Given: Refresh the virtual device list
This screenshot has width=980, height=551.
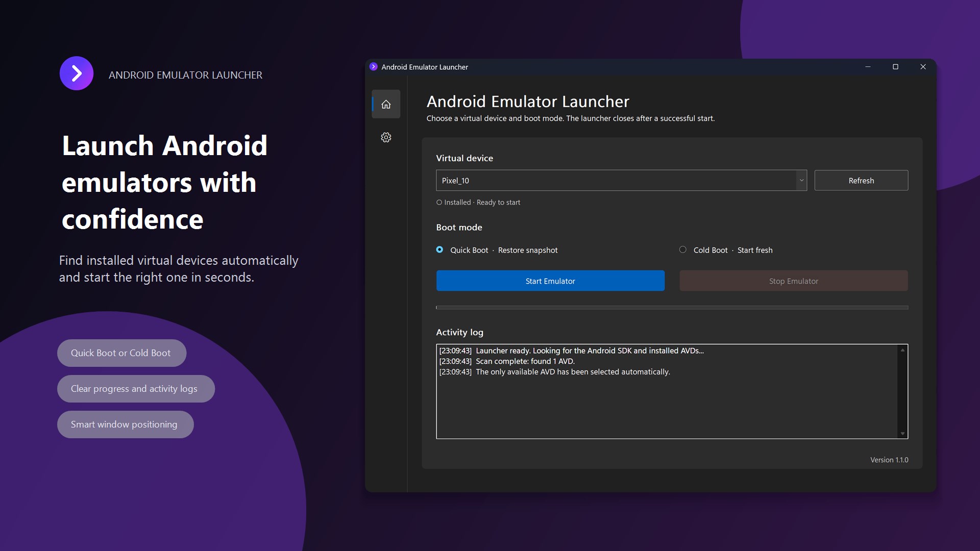Looking at the screenshot, I should tap(861, 181).
